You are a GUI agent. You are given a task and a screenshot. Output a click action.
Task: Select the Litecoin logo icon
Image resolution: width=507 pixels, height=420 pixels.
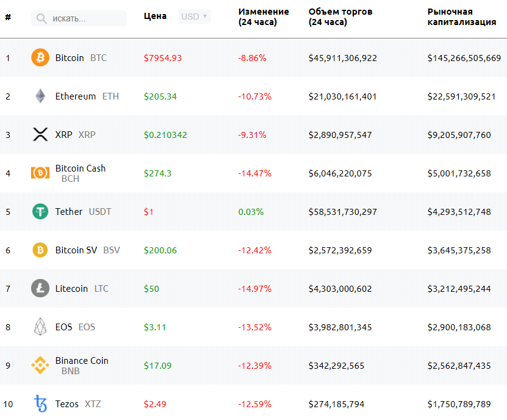(40, 288)
